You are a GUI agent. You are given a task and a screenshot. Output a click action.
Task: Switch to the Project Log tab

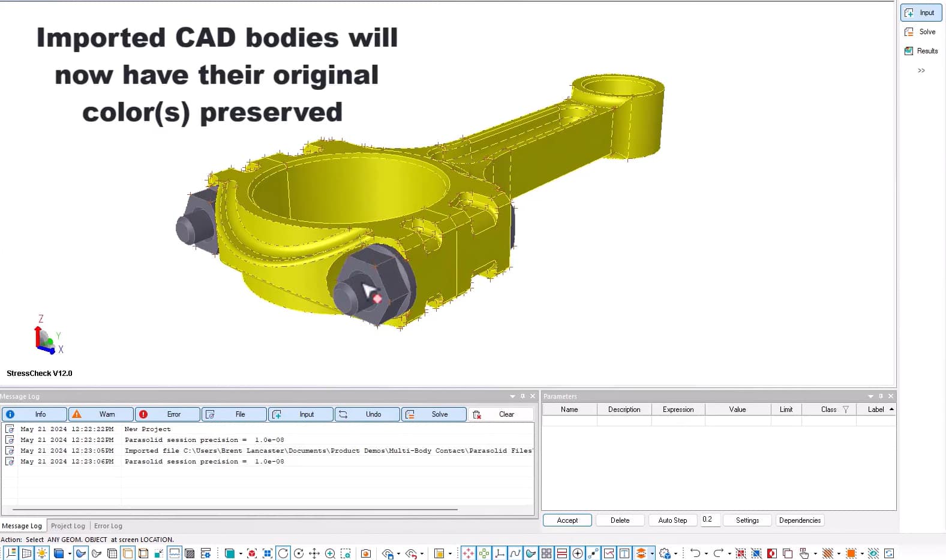click(x=68, y=526)
